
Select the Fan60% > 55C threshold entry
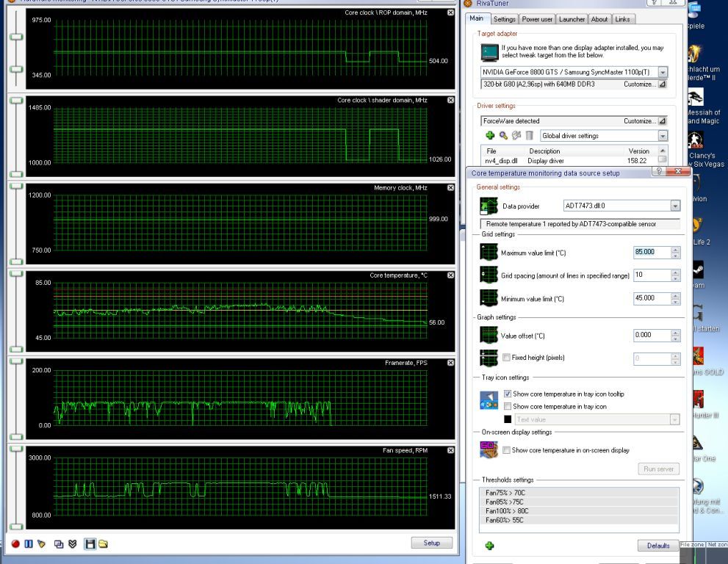click(x=579, y=520)
